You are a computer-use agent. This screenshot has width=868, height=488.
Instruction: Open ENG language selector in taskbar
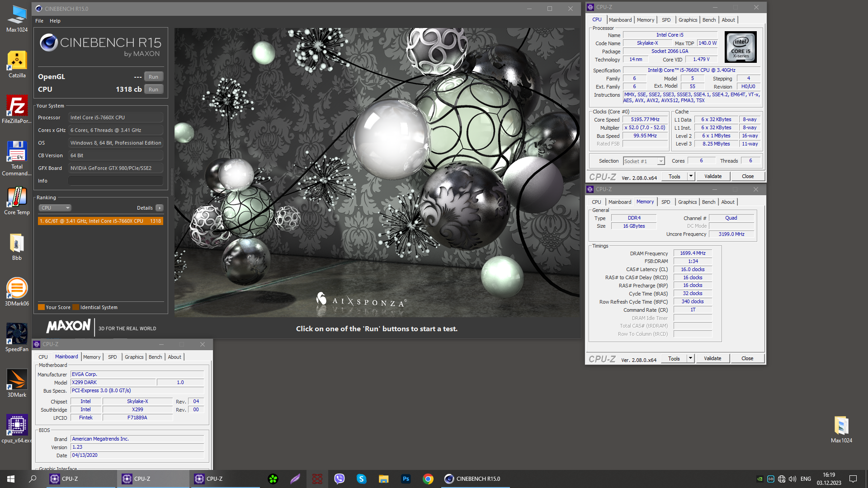(806, 479)
